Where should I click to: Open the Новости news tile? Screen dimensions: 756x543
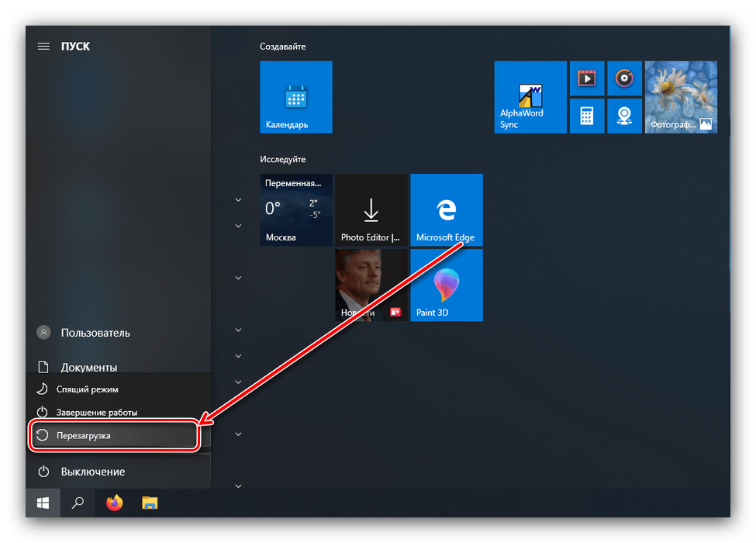[x=371, y=285]
